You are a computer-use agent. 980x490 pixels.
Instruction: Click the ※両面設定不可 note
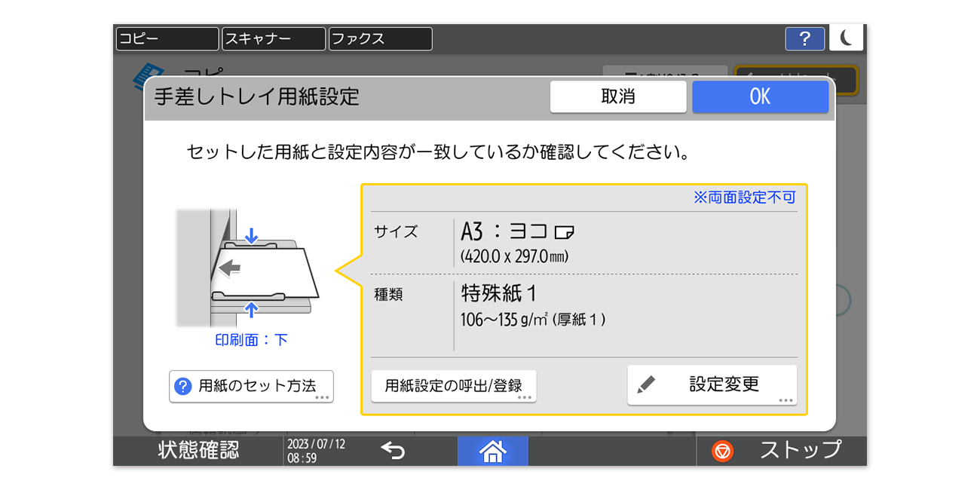[x=744, y=198]
